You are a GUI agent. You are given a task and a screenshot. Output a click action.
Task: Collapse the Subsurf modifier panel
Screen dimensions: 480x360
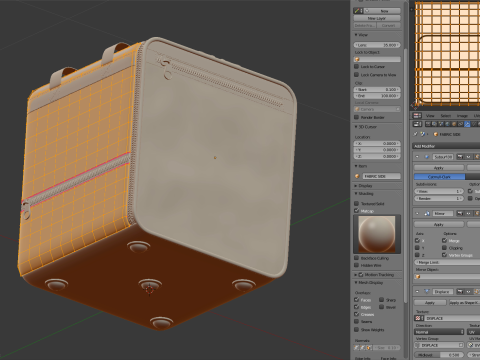[417, 157]
